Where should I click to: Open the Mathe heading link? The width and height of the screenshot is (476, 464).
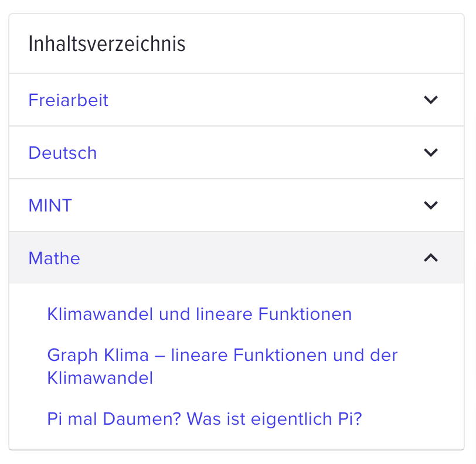pyautogui.click(x=54, y=258)
